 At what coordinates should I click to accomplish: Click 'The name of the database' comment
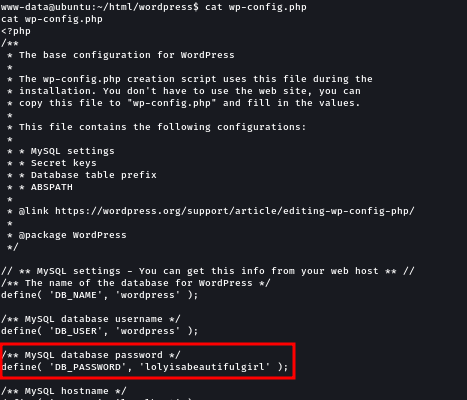pyautogui.click(x=136, y=283)
